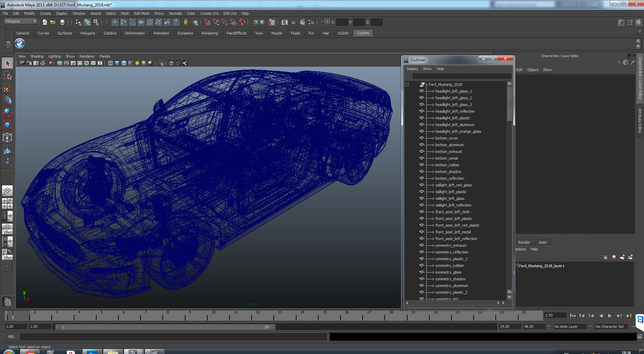Collapse the Ford_Mustang_2018 tree node
This screenshot has width=644, height=354.
(x=407, y=84)
